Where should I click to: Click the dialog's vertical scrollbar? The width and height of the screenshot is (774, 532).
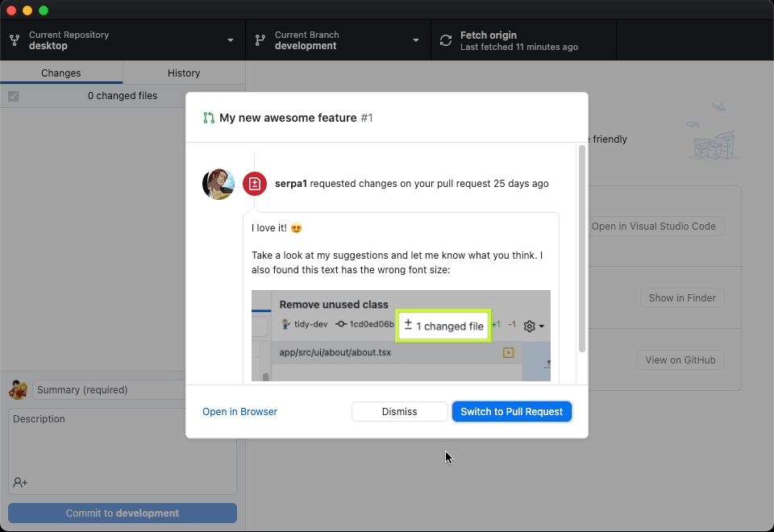point(582,249)
